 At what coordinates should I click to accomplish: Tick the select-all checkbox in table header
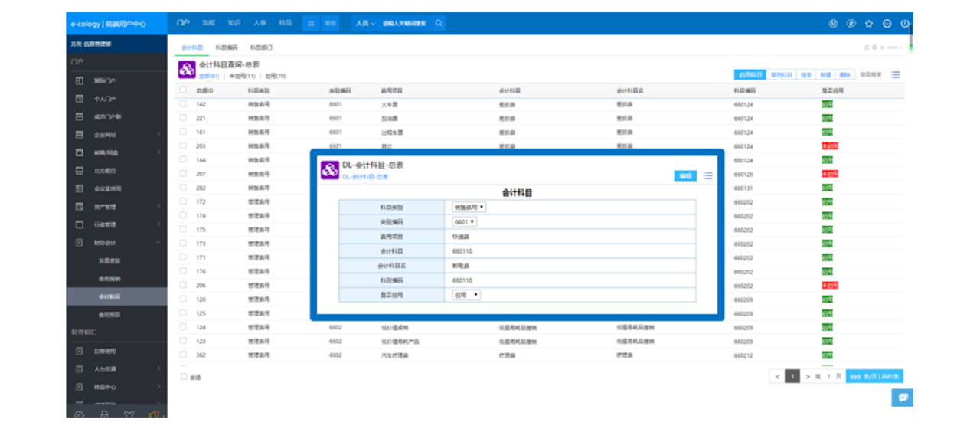click(183, 90)
